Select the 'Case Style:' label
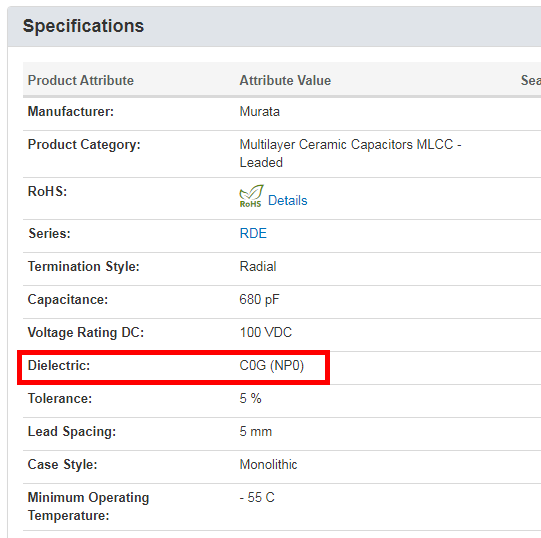Image resolution: width=541 pixels, height=538 pixels. pyautogui.click(x=62, y=464)
